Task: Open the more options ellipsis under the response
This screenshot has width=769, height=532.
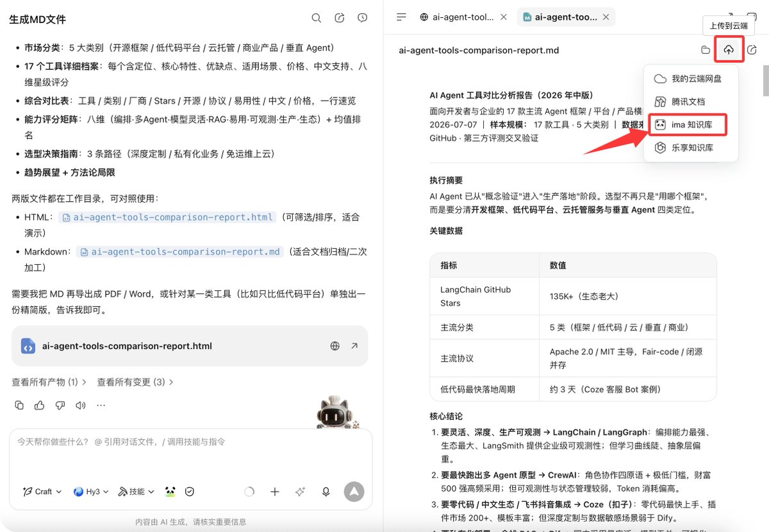Action: 101,405
